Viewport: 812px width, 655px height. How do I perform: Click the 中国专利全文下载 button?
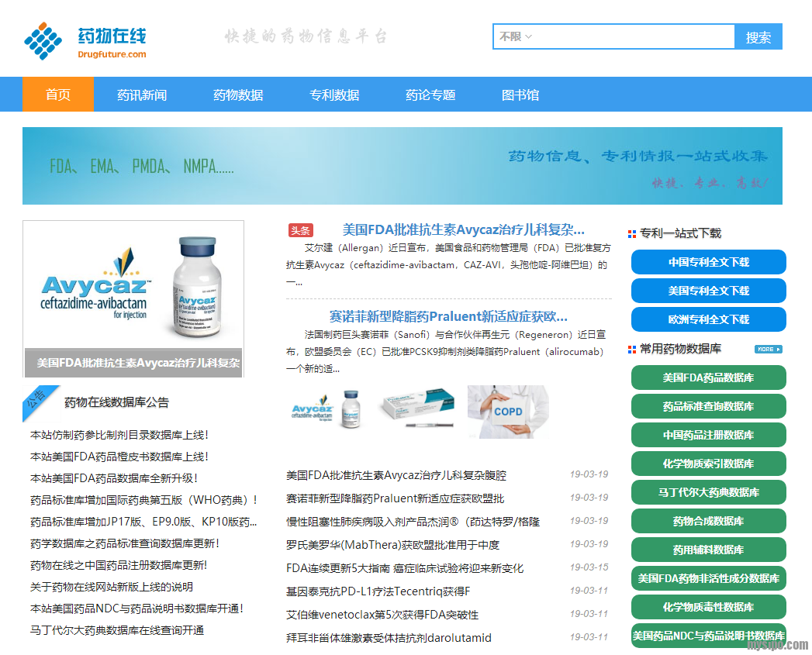coord(708,262)
